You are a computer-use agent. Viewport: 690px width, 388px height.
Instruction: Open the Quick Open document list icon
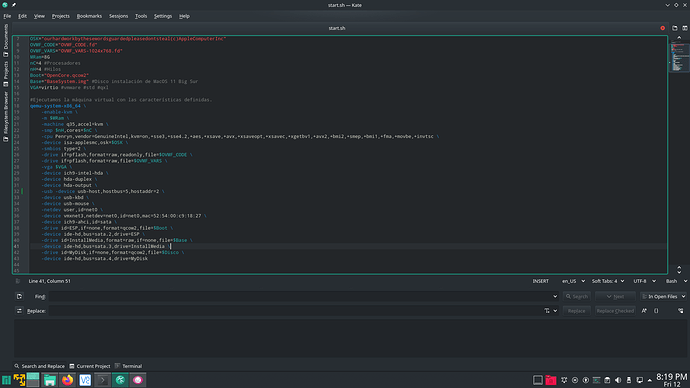pyautogui.click(x=675, y=28)
